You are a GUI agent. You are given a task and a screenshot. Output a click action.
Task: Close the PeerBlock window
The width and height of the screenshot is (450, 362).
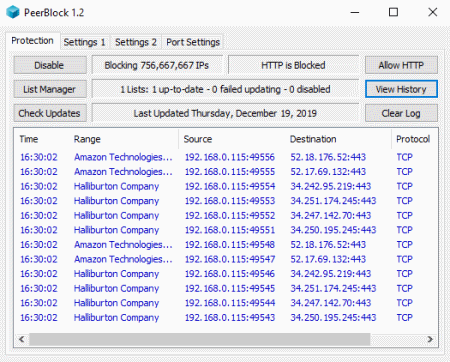(433, 13)
